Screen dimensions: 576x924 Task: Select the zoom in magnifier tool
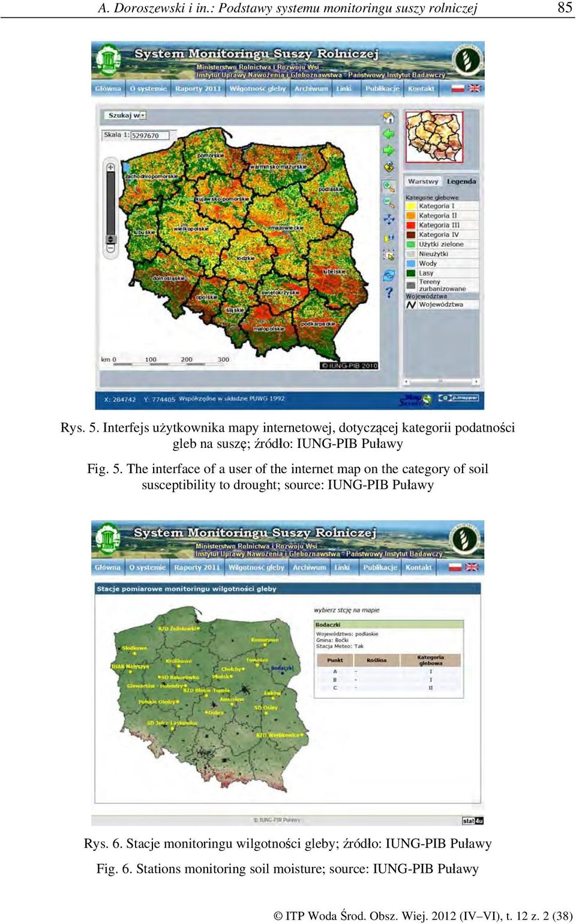coord(389,187)
